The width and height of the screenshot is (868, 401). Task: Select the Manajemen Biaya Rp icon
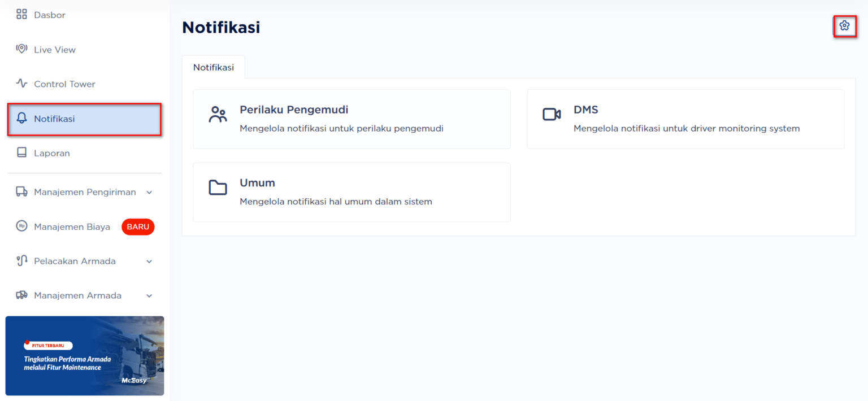[x=21, y=226]
